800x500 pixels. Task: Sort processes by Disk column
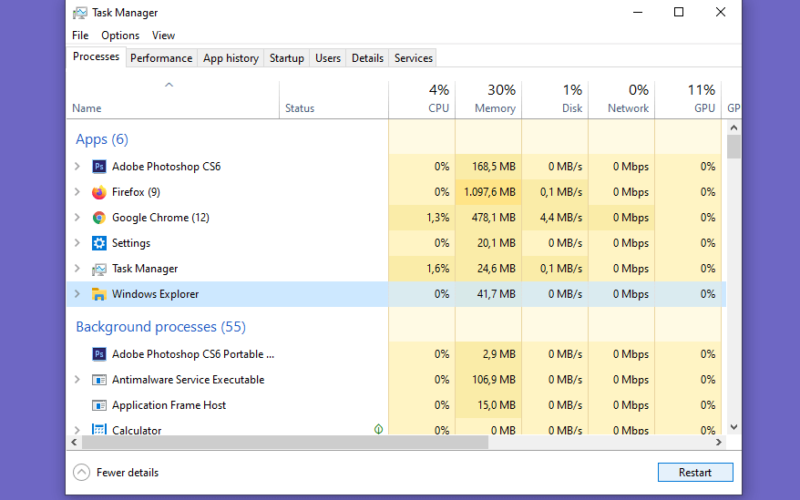[x=555, y=100]
